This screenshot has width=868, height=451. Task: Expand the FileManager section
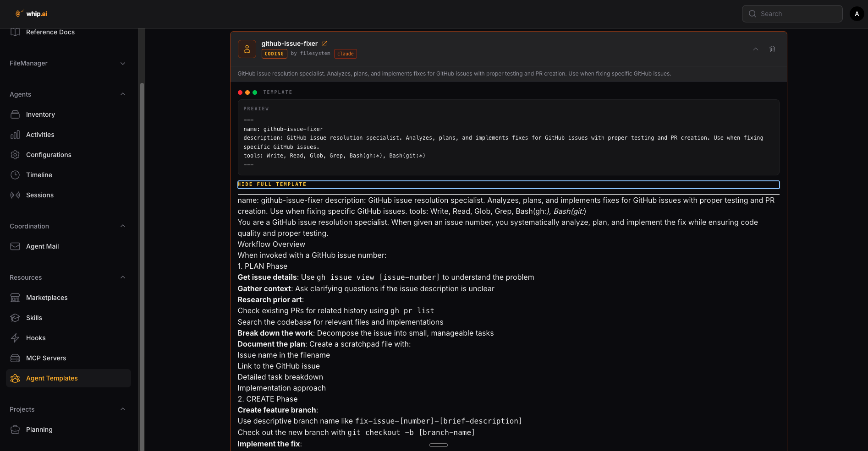122,63
